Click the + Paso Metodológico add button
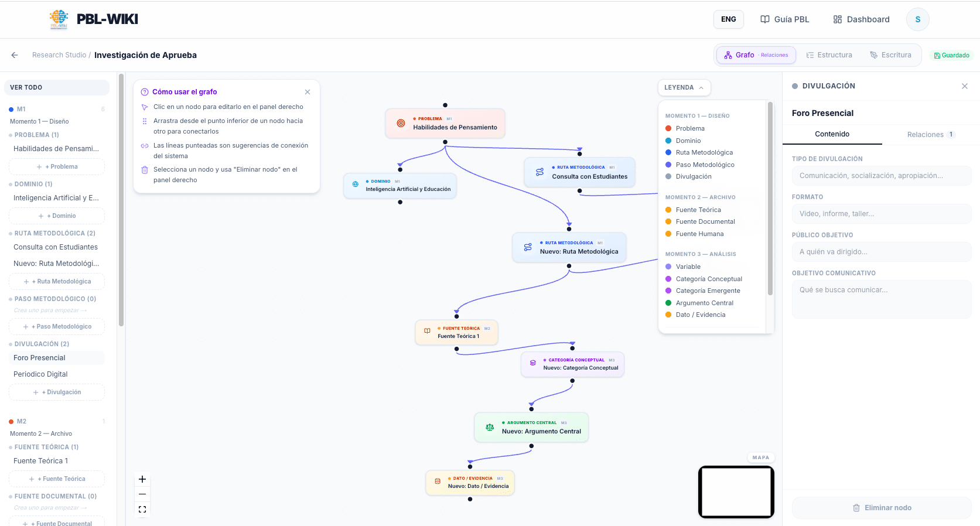 (x=57, y=327)
